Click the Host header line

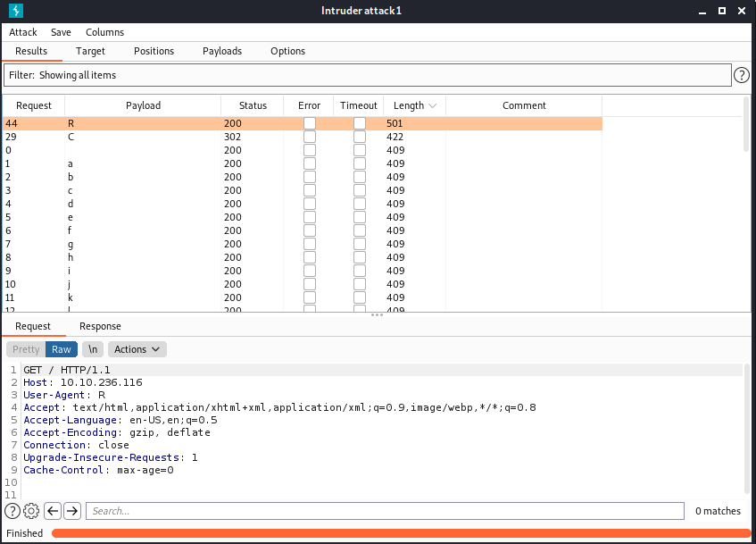(x=83, y=382)
